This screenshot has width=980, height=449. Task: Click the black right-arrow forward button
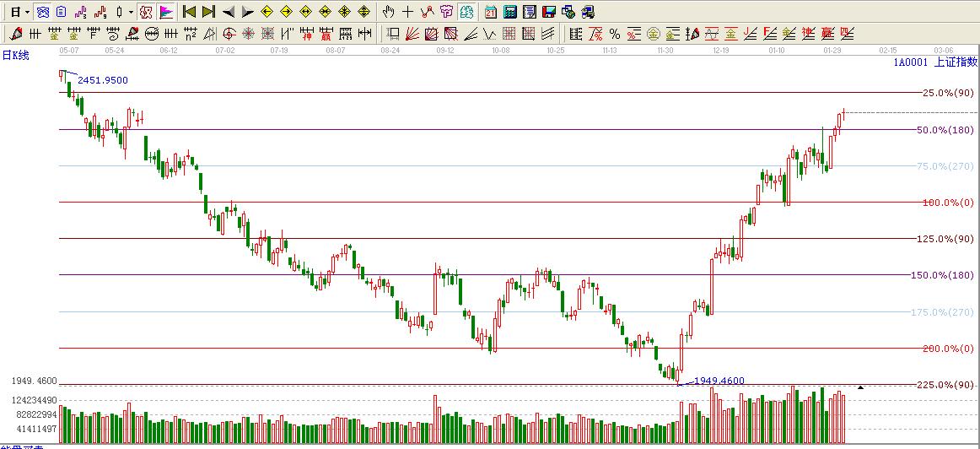click(247, 12)
